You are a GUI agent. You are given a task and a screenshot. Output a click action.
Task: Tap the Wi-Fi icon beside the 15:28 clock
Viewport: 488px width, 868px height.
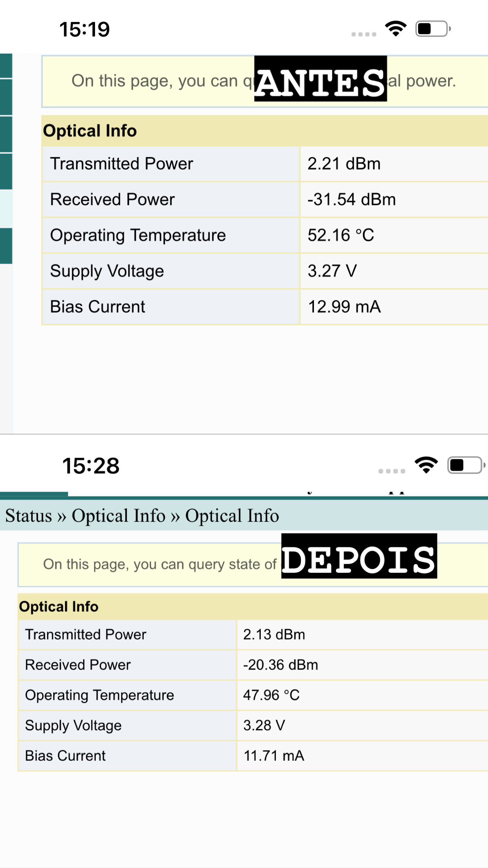[x=426, y=465]
